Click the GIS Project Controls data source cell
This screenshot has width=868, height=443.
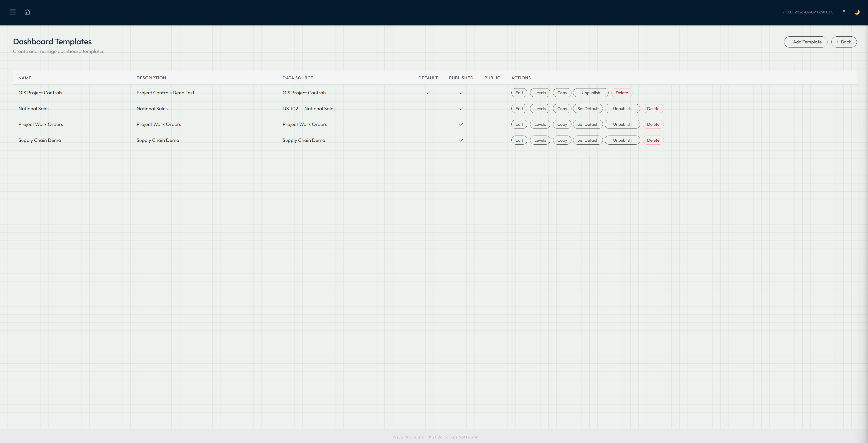304,93
